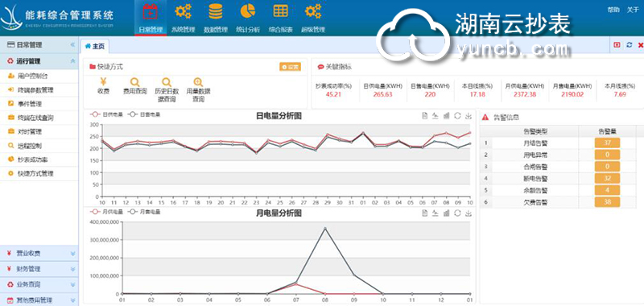Click save-image download icon of 月电量分析图
The image size is (644, 306).
click(469, 213)
